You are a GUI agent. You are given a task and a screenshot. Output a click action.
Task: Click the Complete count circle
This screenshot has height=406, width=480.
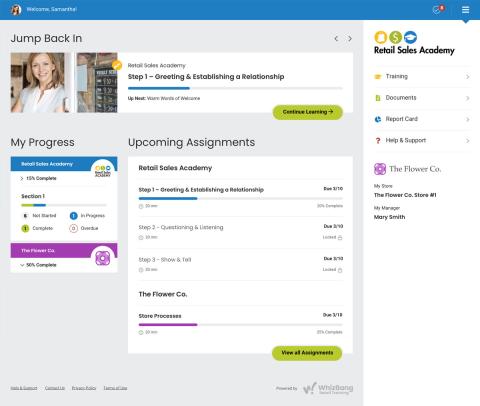pos(25,228)
